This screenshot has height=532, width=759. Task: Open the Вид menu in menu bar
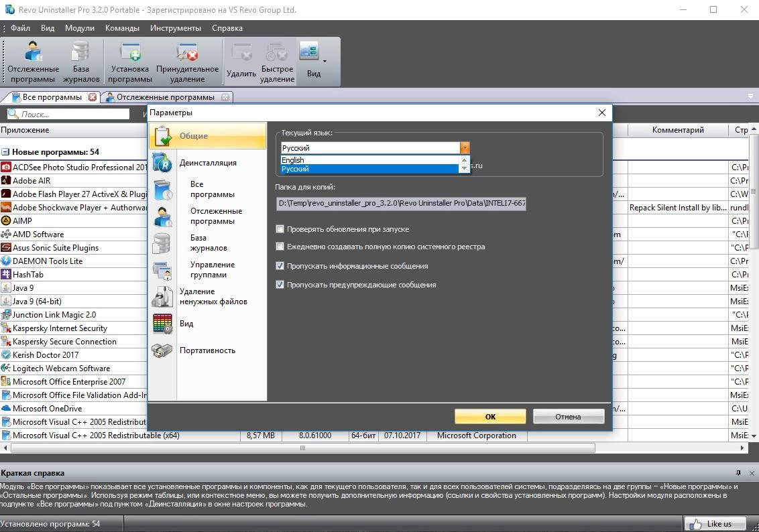pyautogui.click(x=48, y=28)
